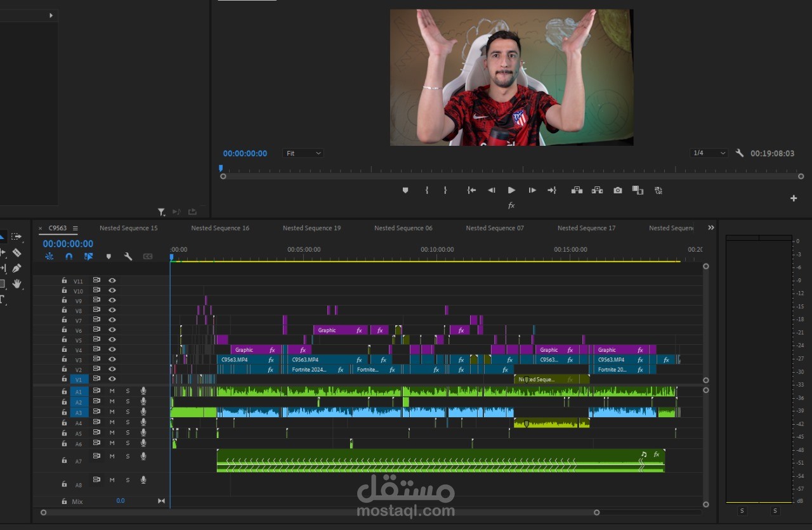Hide track V11 with eye icon
Image resolution: width=812 pixels, height=530 pixels.
[112, 280]
